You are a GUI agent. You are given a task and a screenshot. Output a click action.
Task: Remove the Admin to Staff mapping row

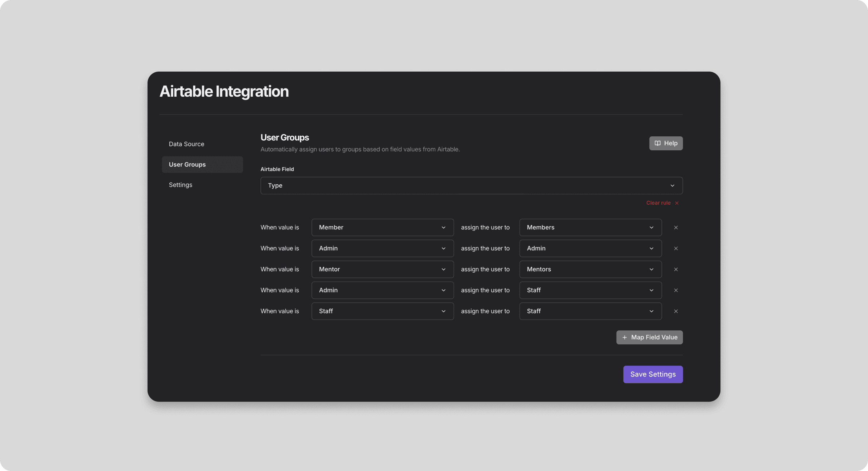pos(676,290)
